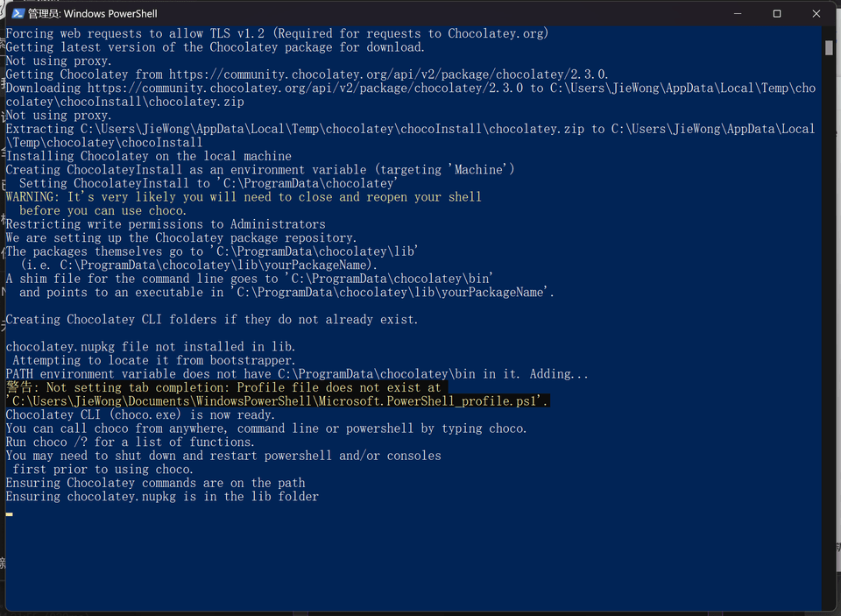Maximize the Windows PowerShell window
841x616 pixels.
tap(777, 13)
